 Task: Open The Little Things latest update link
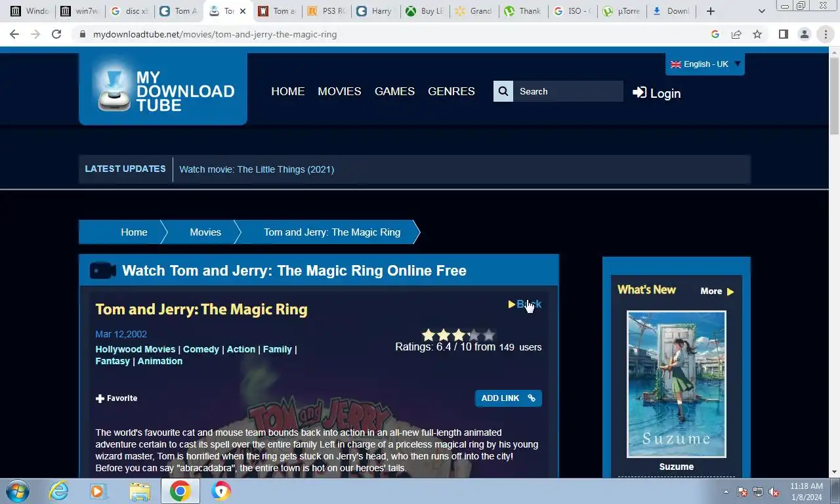[257, 169]
